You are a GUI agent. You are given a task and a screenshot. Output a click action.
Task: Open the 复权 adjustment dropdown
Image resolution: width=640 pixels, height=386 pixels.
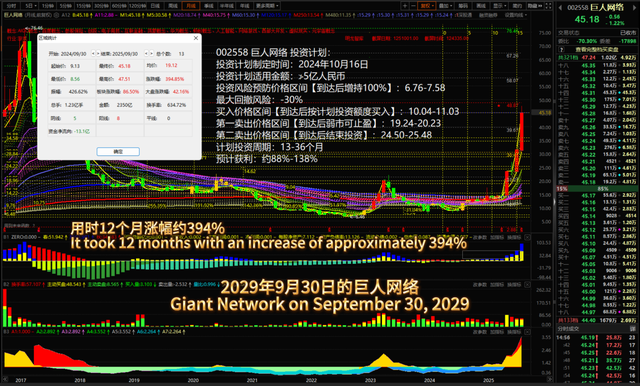pos(427,6)
